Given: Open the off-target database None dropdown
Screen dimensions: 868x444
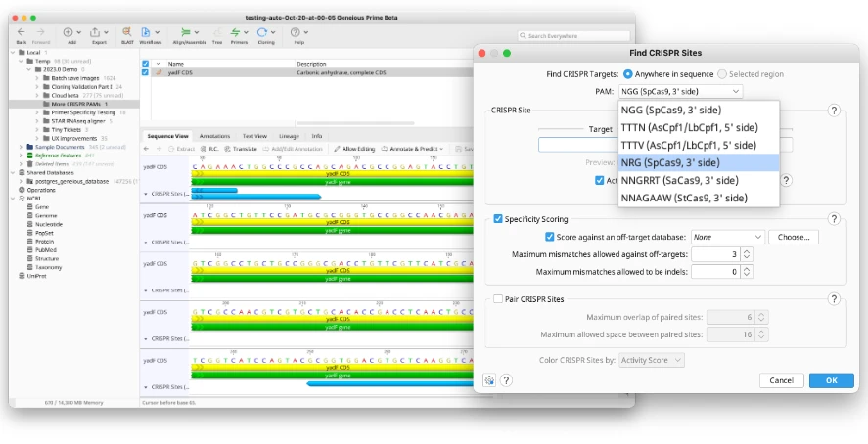Looking at the screenshot, I should [x=727, y=237].
